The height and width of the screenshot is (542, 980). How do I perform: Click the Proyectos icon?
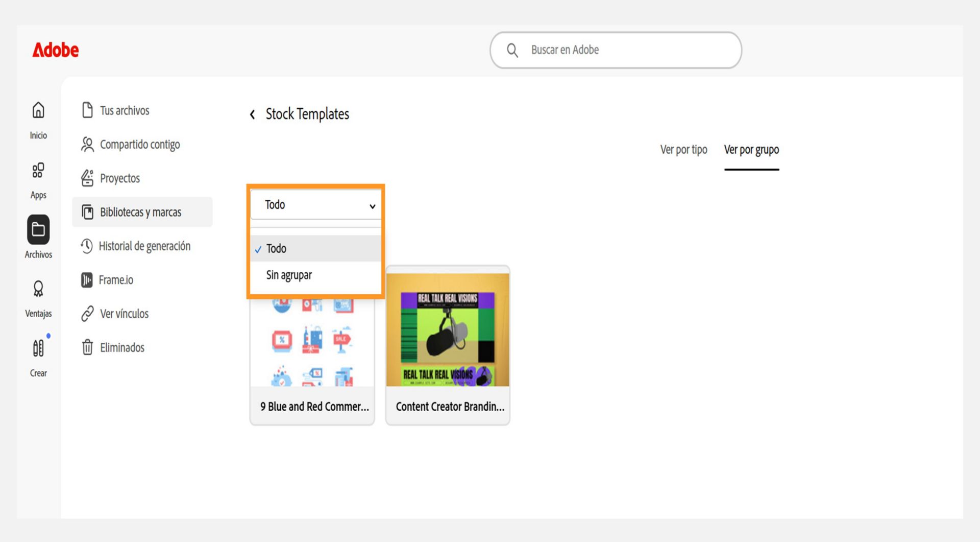(x=87, y=178)
